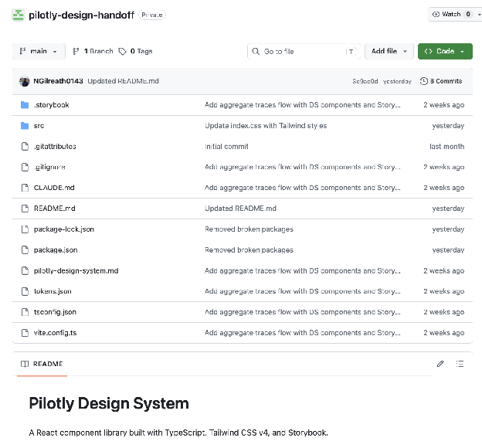Select the README tab

42,364
